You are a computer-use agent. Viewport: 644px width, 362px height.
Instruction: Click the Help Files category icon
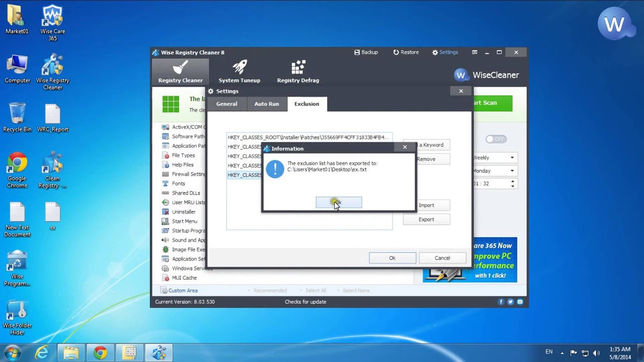pyautogui.click(x=166, y=164)
